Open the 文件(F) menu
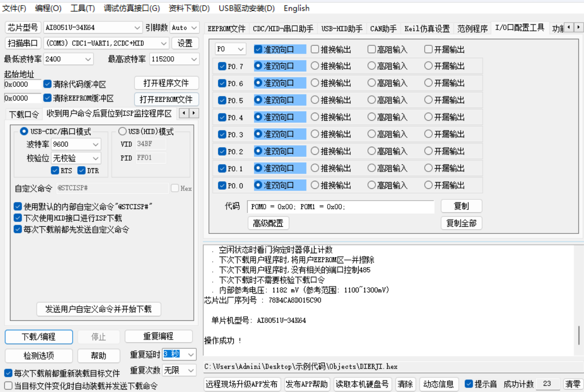 14,8
